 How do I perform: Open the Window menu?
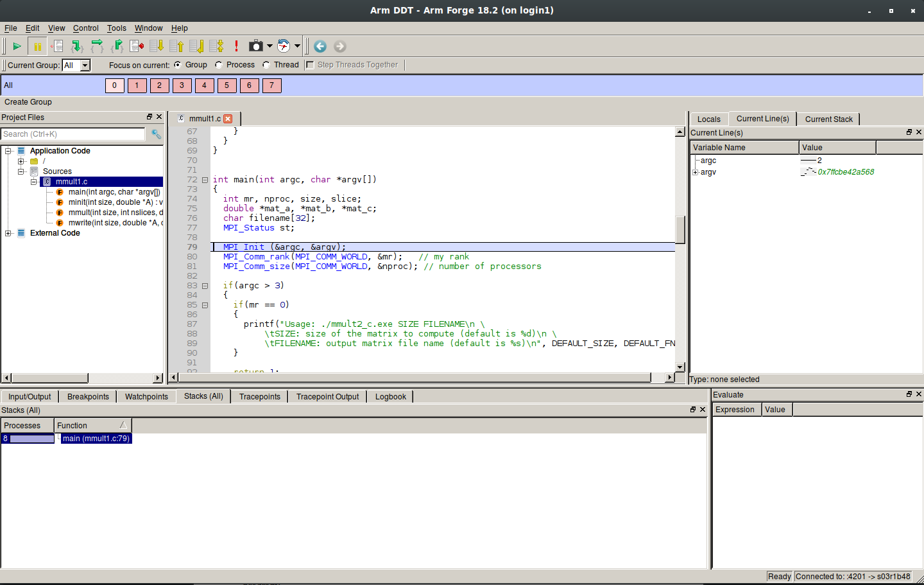[x=149, y=28]
